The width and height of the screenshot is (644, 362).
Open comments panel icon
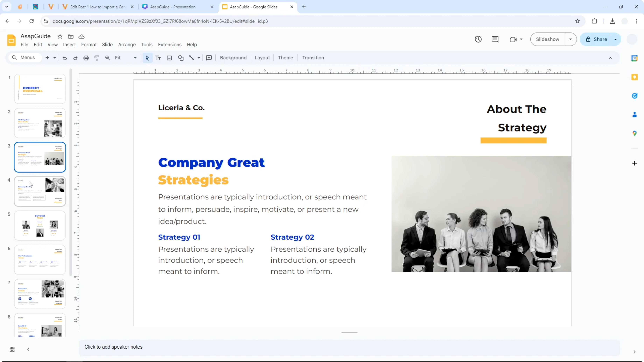click(495, 39)
